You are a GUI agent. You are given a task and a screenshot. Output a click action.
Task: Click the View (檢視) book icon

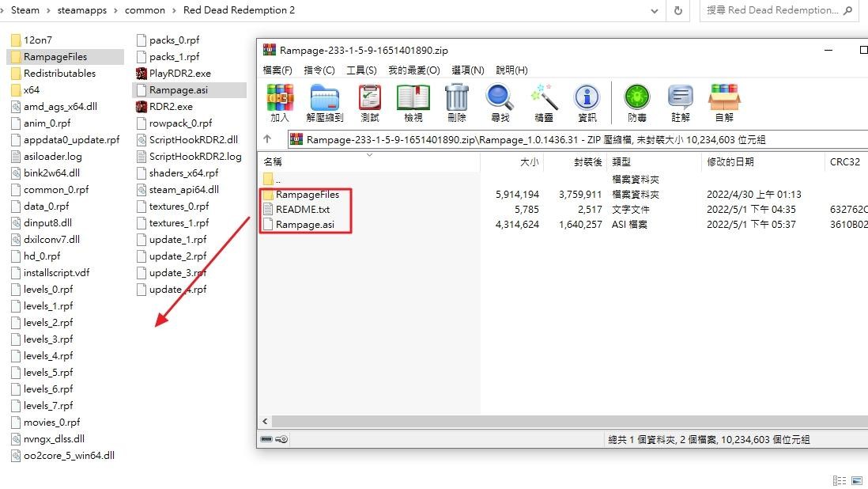click(x=413, y=103)
